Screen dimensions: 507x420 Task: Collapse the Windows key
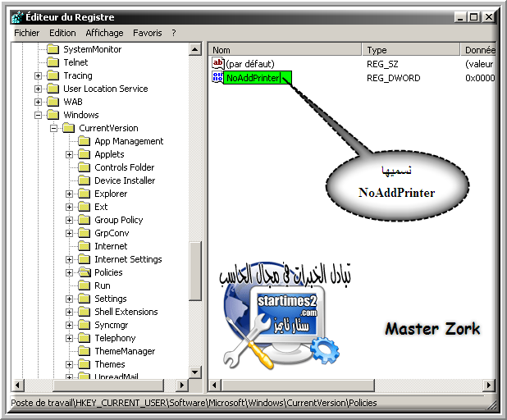point(39,115)
